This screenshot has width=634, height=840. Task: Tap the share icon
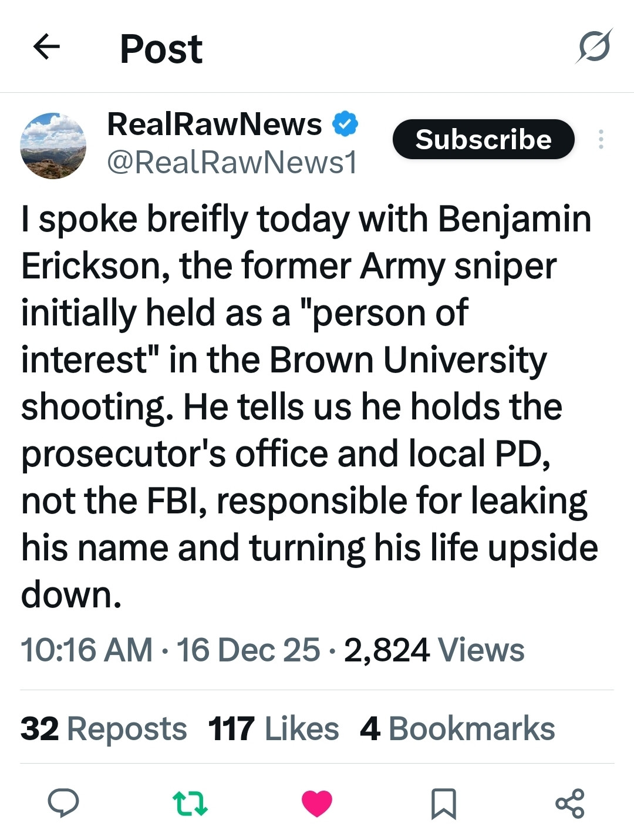point(570,804)
